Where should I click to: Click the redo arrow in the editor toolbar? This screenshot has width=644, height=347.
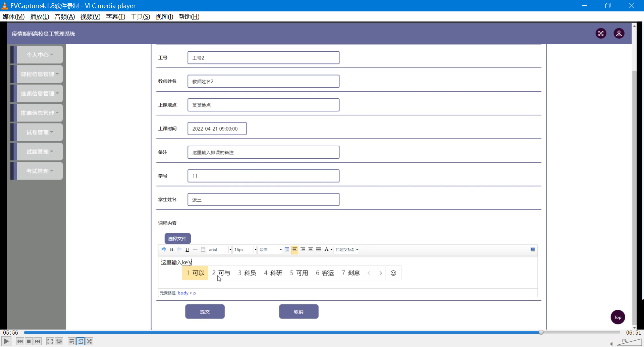coord(179,249)
